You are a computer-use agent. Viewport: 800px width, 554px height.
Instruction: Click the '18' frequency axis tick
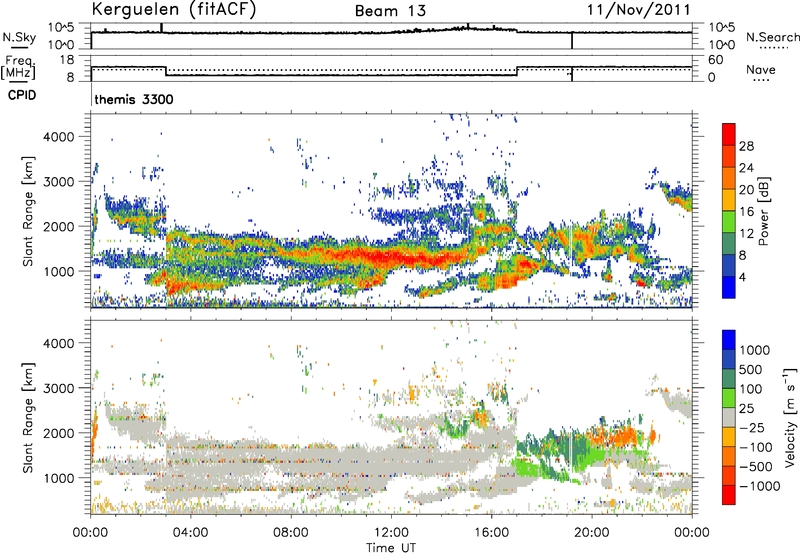click(x=67, y=60)
